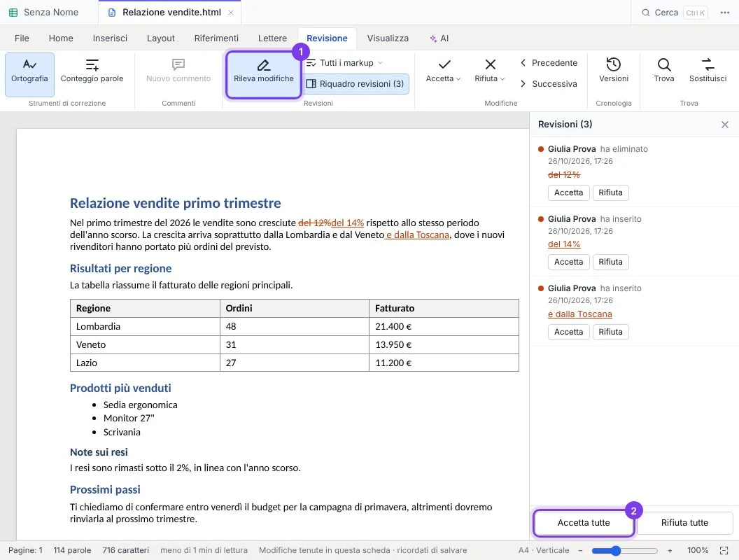Click the 'Scrivania' bullet item
Image resolution: width=739 pixels, height=560 pixels.
122,433
